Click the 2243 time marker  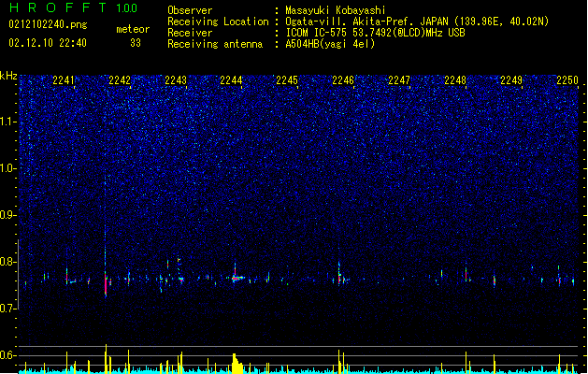[176, 80]
